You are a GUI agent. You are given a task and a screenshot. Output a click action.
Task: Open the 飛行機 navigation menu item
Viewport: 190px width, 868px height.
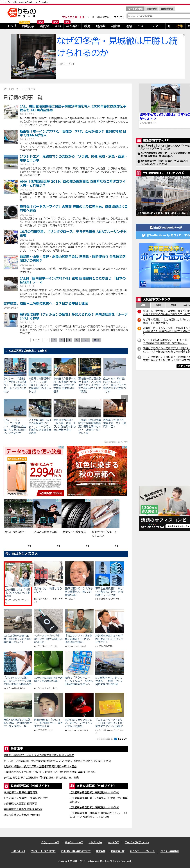(x=100, y=26)
